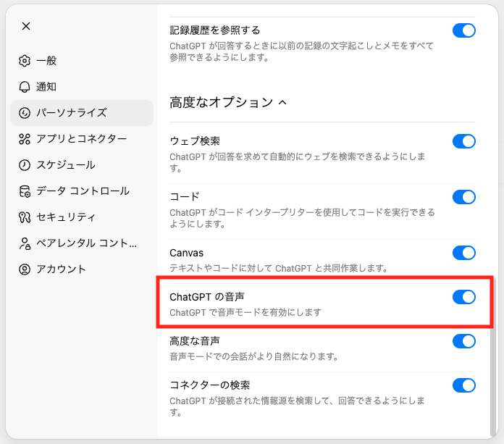The width and height of the screenshot is (504, 444).
Task: Click the clock icon for スケジュール
Action: pos(25,165)
